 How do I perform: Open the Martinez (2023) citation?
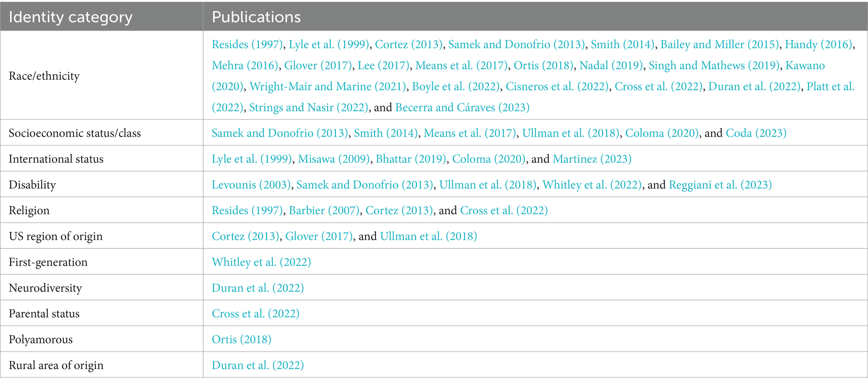coord(592,159)
